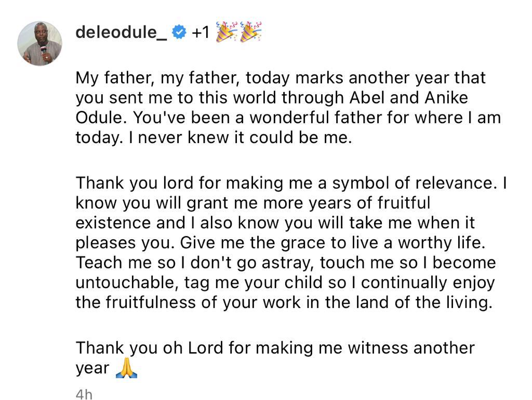
Task: Click the +1 text beside the badge
Action: click(x=201, y=33)
